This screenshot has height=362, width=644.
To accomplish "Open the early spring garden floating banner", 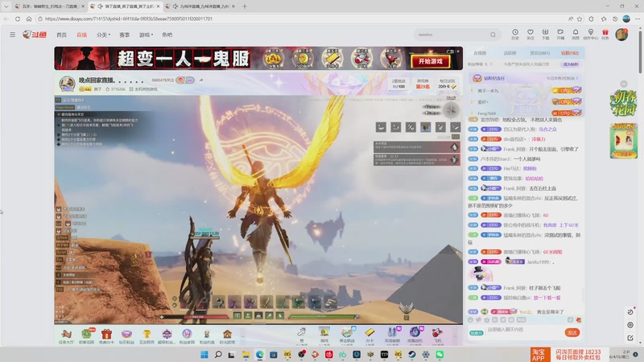I will 623,103.
